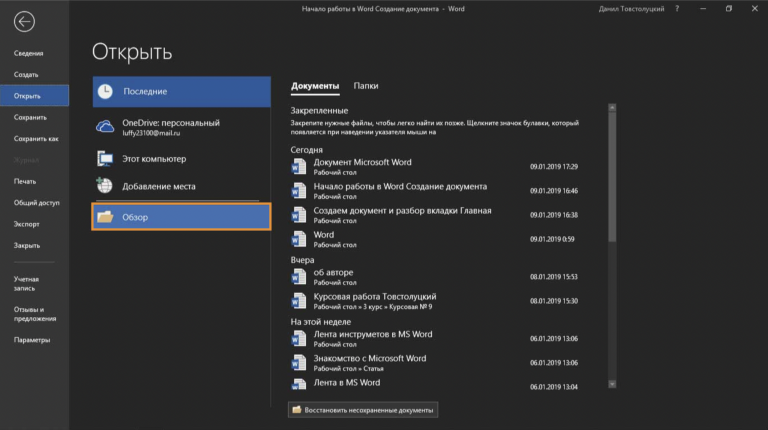Open Начало работы в Word Создание документа
Viewport: 768px width, 430px height.
[x=436, y=191]
